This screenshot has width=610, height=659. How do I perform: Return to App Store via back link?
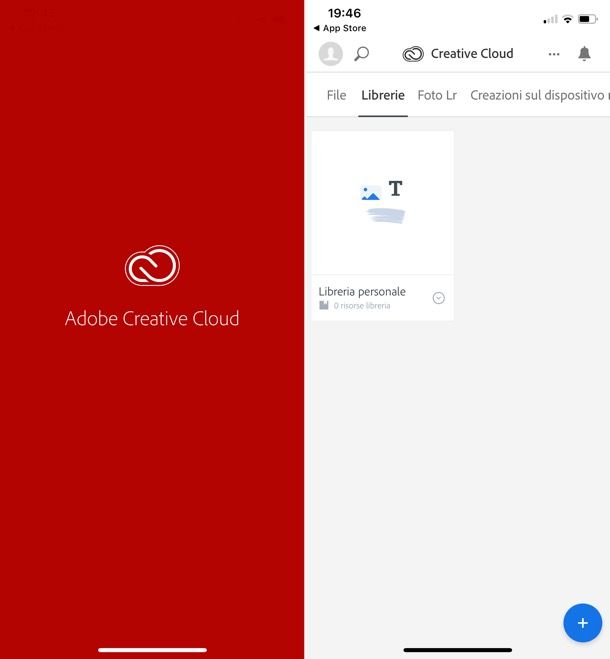[x=340, y=28]
